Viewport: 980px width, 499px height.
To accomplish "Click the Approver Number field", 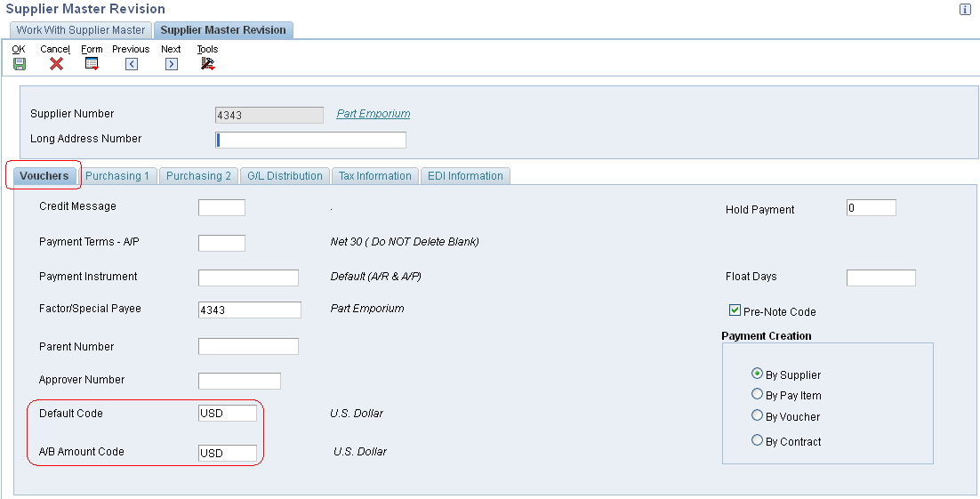I will tap(239, 381).
